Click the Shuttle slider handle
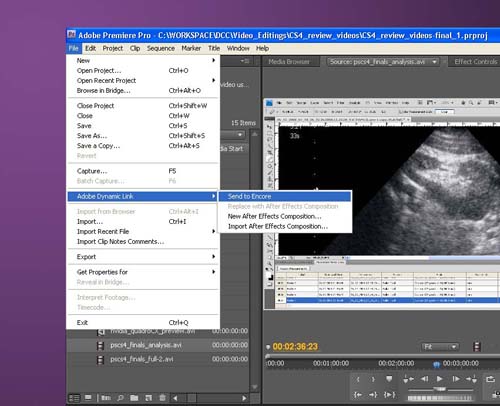Viewport: 500px width, 406px height. click(440, 389)
